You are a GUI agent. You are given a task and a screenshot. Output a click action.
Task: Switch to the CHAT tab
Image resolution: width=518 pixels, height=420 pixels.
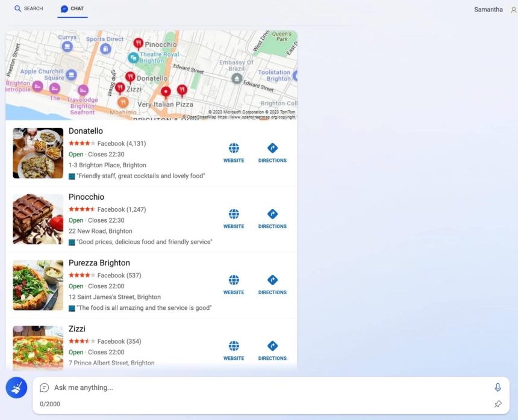click(x=72, y=8)
